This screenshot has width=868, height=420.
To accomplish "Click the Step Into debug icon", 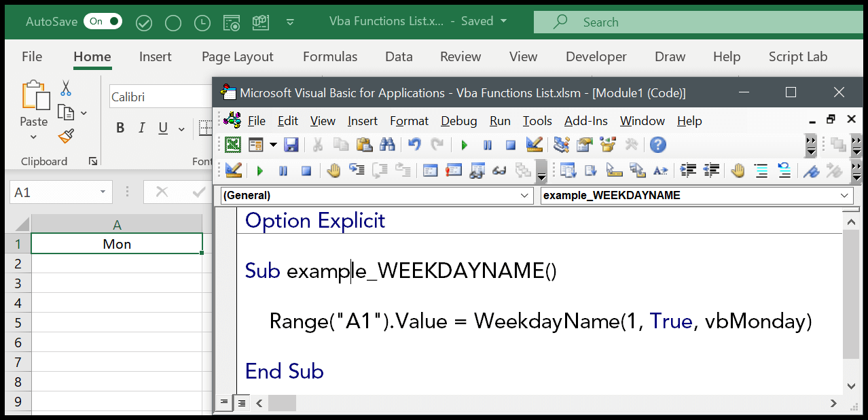I will coord(357,171).
